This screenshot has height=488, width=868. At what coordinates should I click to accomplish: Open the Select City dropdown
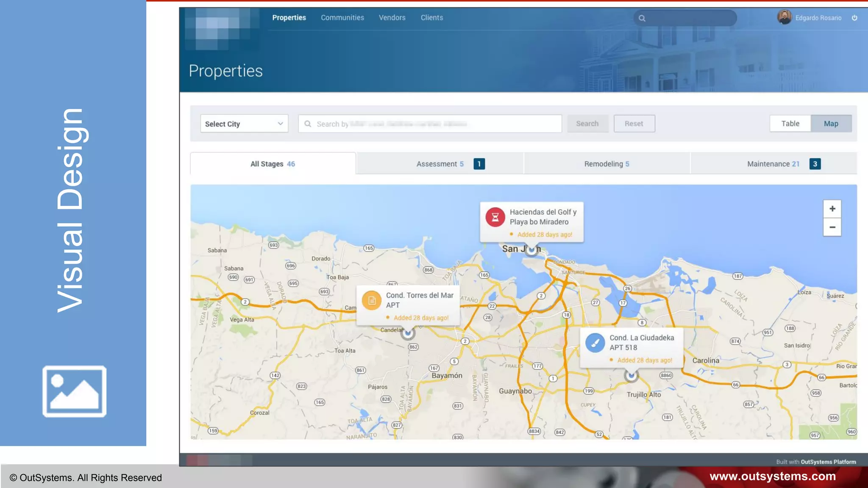click(244, 124)
